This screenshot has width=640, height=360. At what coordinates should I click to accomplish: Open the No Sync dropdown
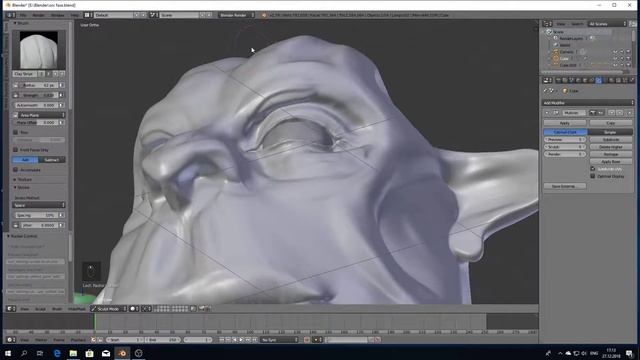point(279,340)
